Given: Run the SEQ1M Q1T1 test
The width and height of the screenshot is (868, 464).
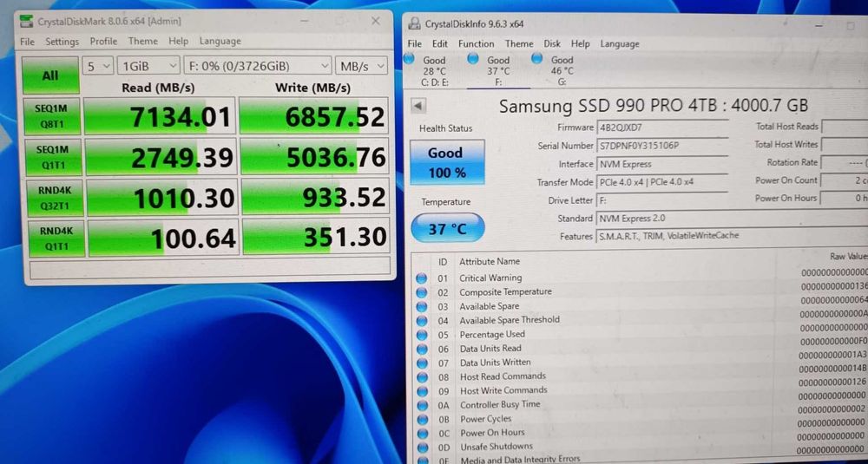Looking at the screenshot, I should pyautogui.click(x=53, y=157).
